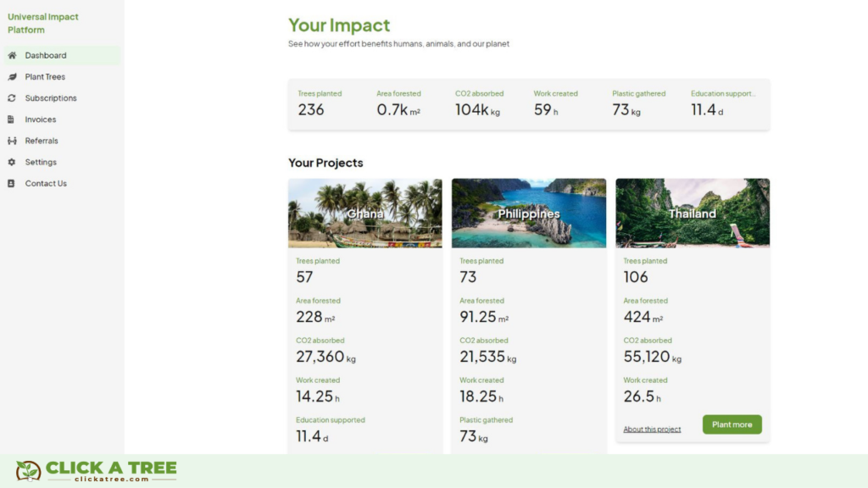
Task: Navigate to Invoices from the sidebar
Action: tap(39, 119)
